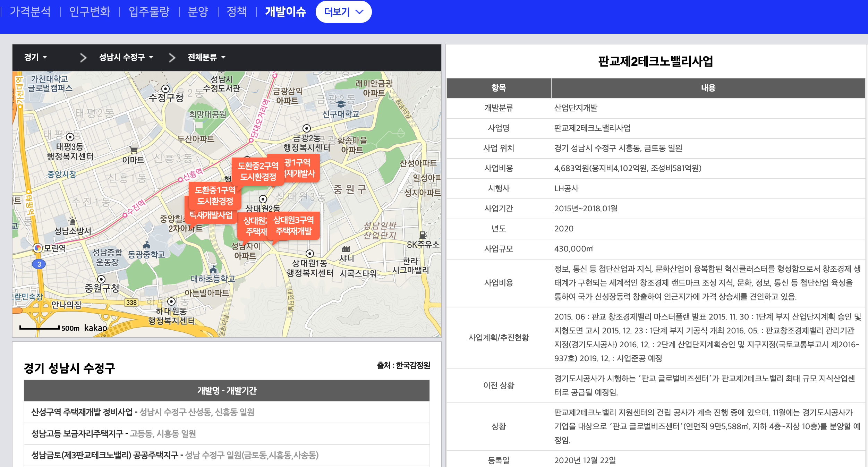868x467 pixels.
Task: Click the 모란역 subway station icon
Action: (37, 248)
